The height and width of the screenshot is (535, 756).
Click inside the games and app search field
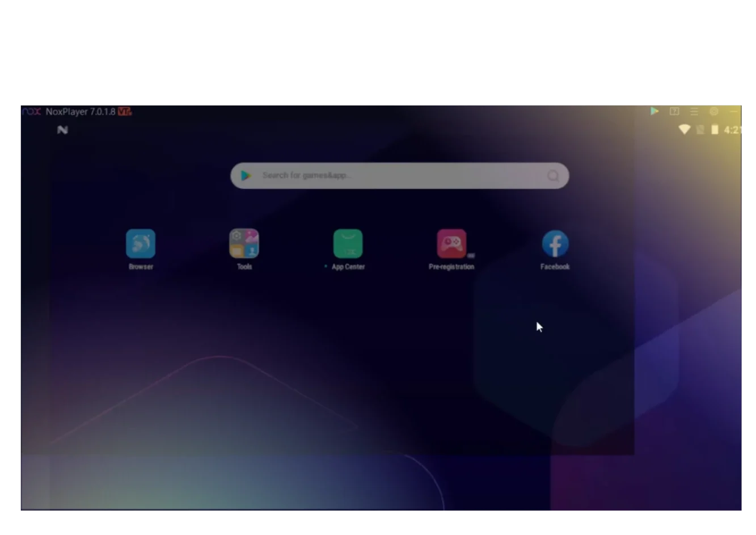pyautogui.click(x=400, y=175)
